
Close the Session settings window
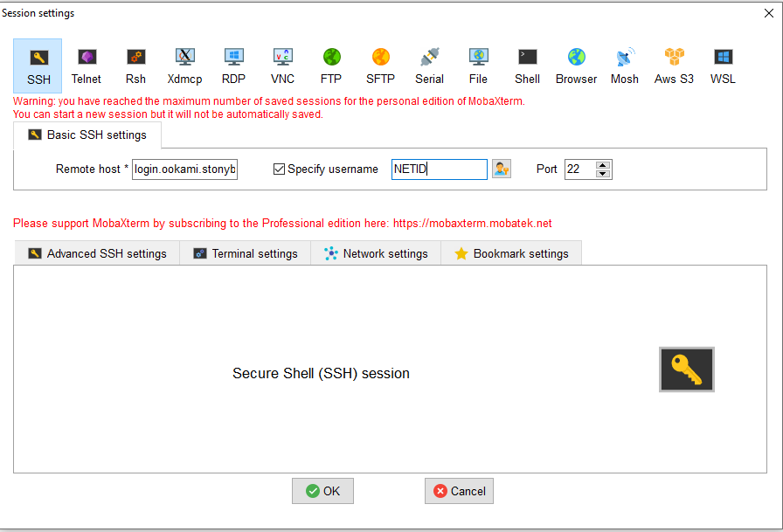[769, 13]
